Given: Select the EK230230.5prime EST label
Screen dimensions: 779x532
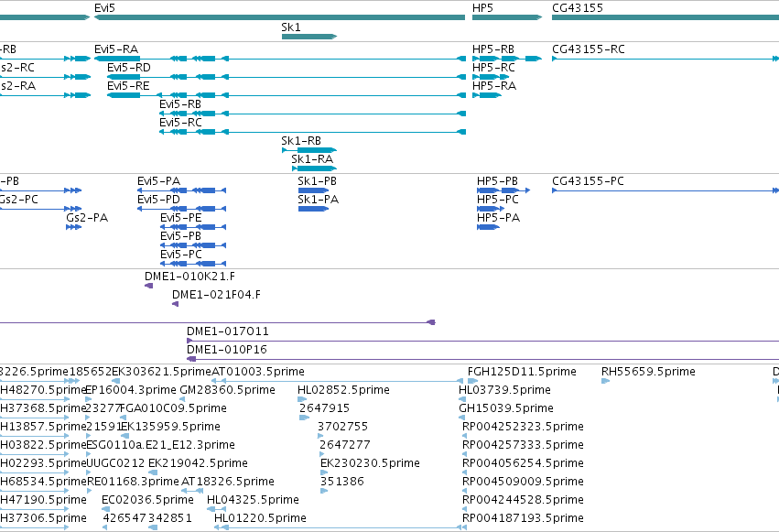Looking at the screenshot, I should (370, 464).
